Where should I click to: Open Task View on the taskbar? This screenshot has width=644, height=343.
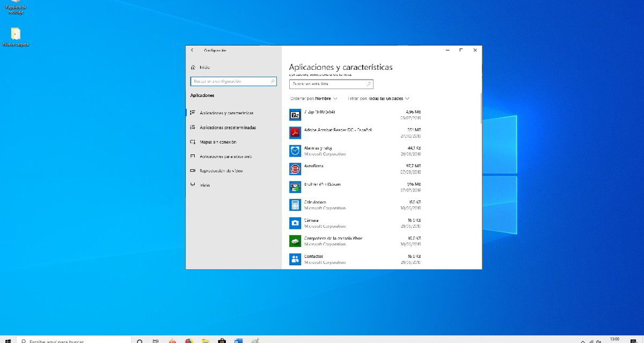(156, 340)
